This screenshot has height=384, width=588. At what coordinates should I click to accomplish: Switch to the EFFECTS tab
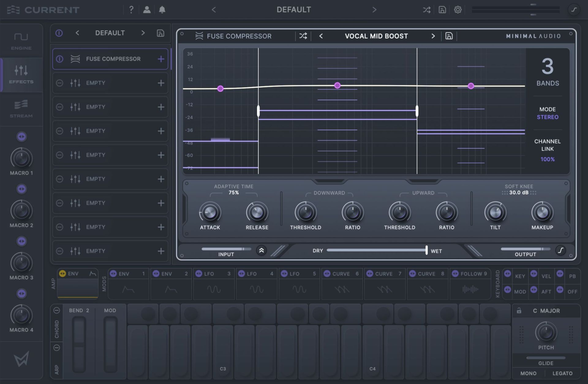(x=21, y=75)
